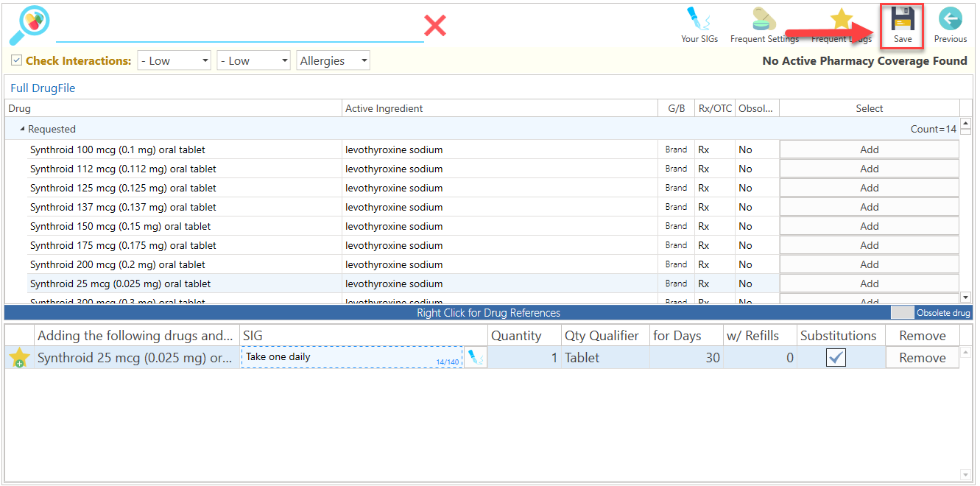
Task: Click the 'Right Click for Drug References' bar
Action: 488,312
